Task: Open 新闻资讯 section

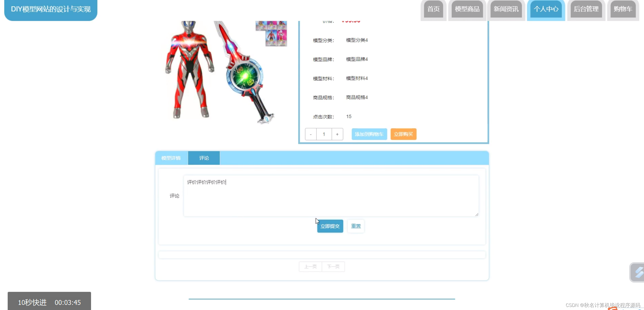Action: pyautogui.click(x=506, y=9)
